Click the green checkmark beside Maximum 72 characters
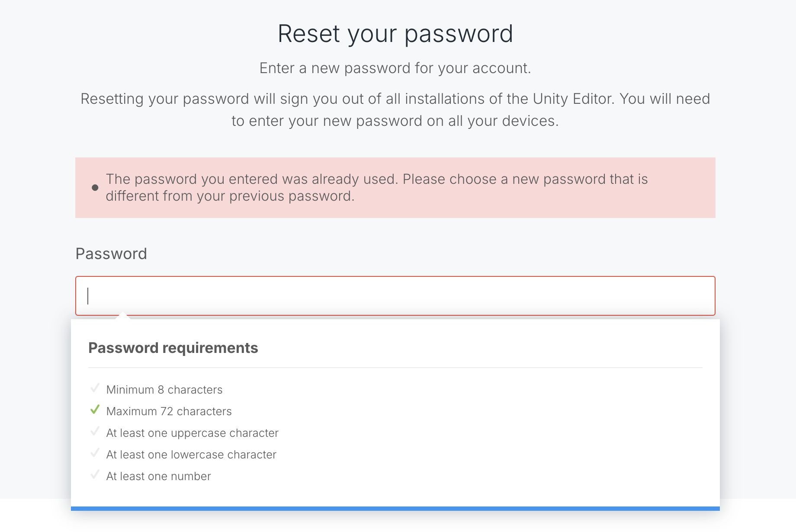Screen dimensions: 796x532 click(95, 410)
